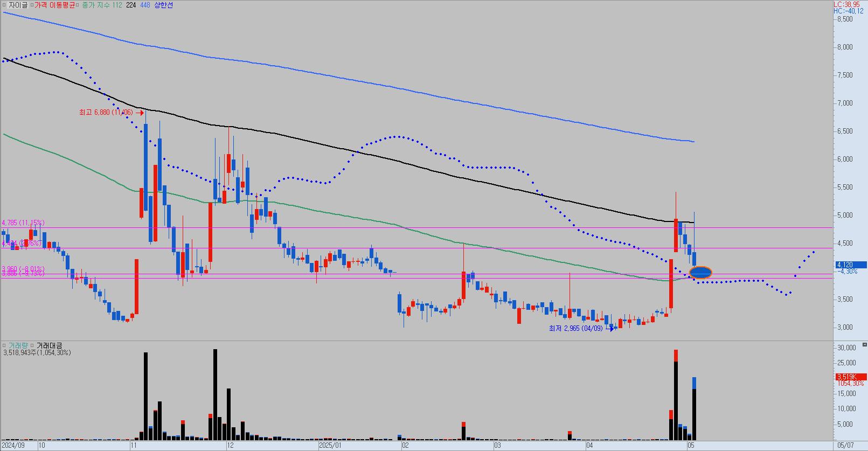The image size is (868, 451).
Task: Select the 224 moving average period label
Action: click(x=131, y=5)
